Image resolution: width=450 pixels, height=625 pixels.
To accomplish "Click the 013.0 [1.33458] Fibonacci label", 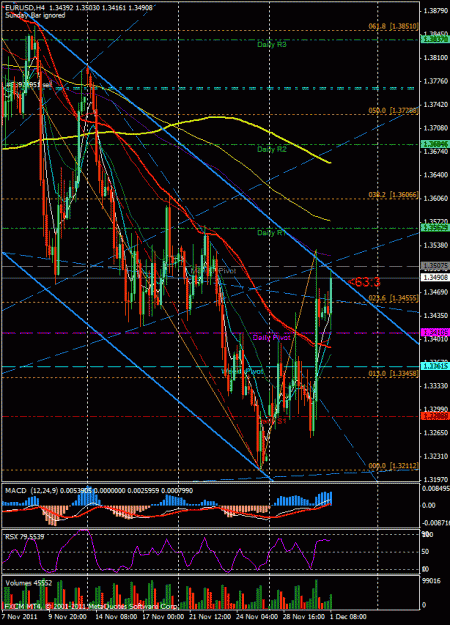I will coord(393,373).
